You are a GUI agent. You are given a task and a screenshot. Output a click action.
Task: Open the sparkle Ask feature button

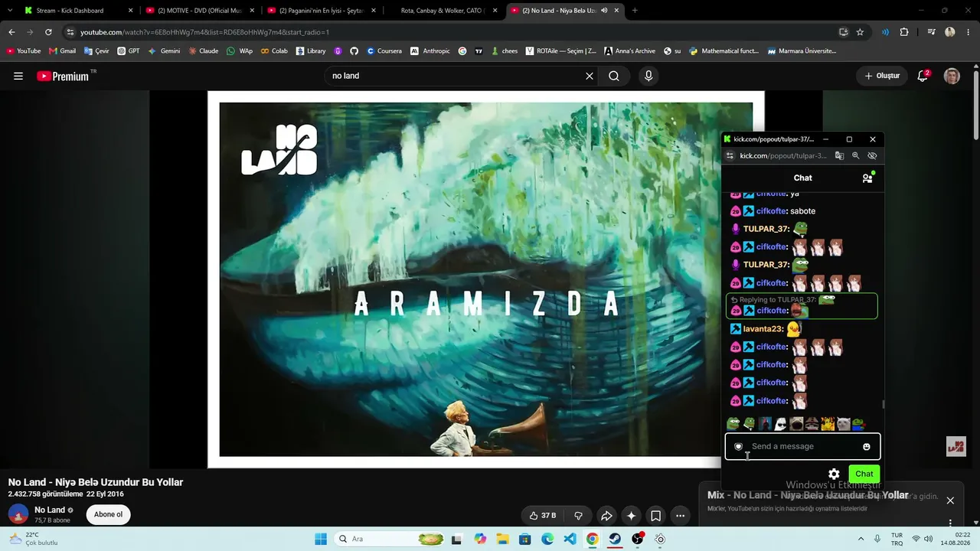631,515
